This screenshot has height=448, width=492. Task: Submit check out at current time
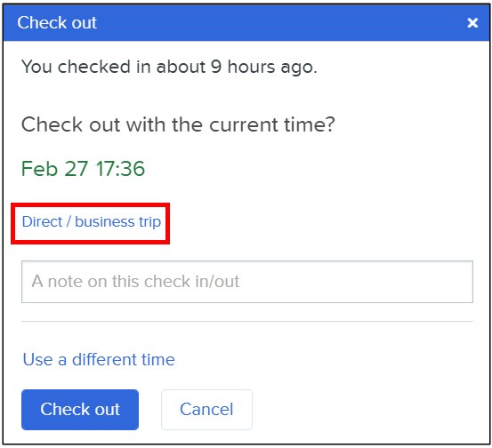(80, 410)
